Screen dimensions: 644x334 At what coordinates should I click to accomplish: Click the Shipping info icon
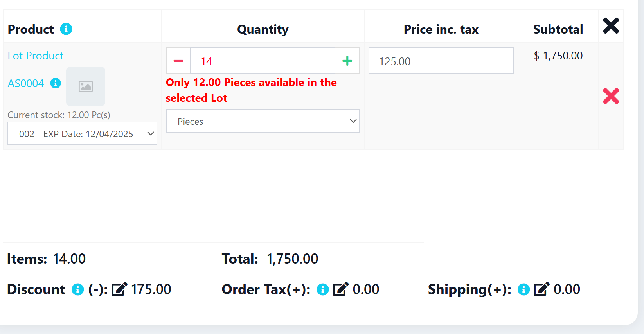coord(523,289)
